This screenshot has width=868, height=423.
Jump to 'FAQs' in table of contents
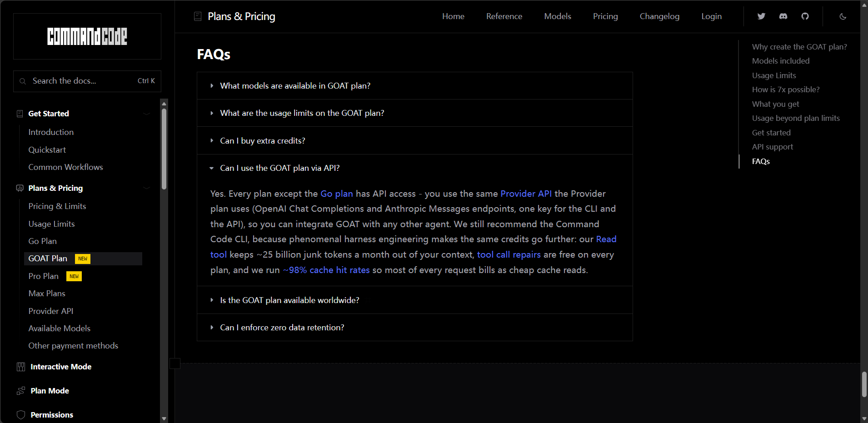(x=761, y=161)
